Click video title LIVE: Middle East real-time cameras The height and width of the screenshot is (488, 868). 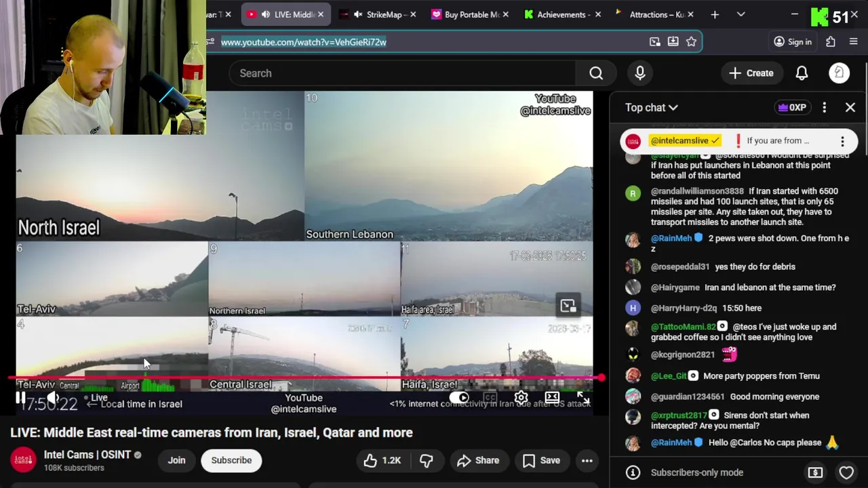212,432
